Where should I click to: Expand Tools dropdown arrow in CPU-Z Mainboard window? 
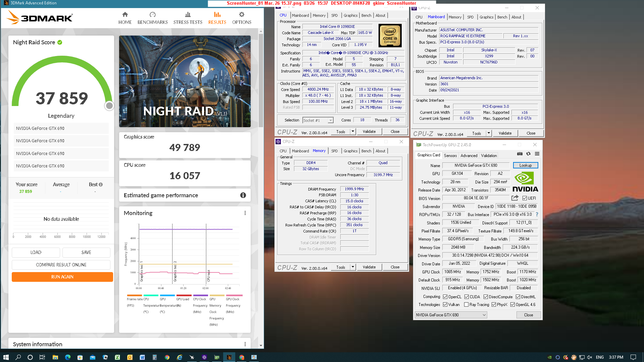click(489, 133)
